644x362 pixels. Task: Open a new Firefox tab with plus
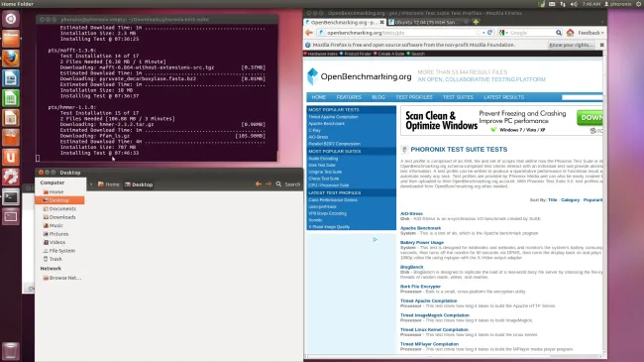coord(476,22)
